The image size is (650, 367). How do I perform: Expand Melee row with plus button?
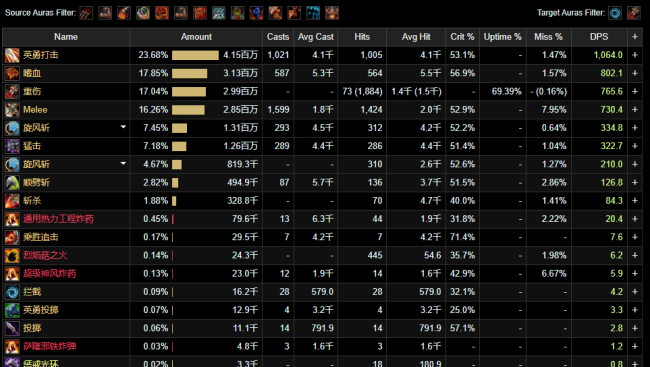[x=635, y=109]
